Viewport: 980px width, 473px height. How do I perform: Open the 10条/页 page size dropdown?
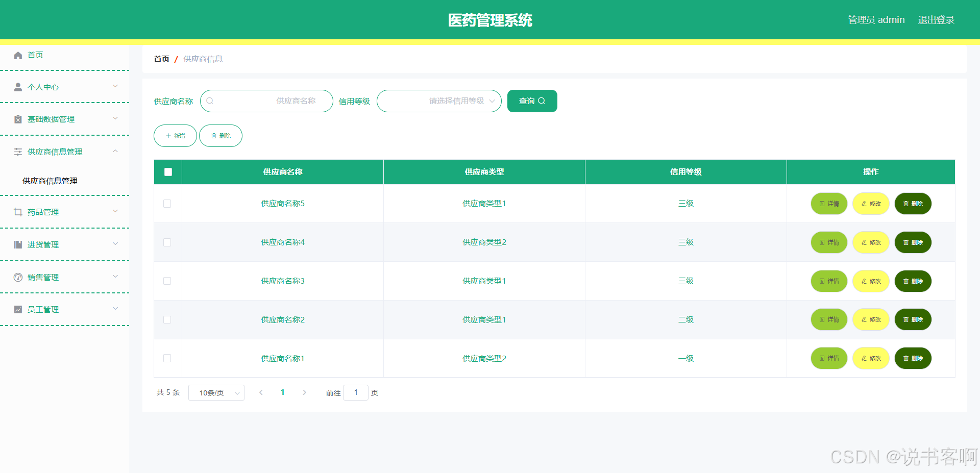[x=216, y=392]
